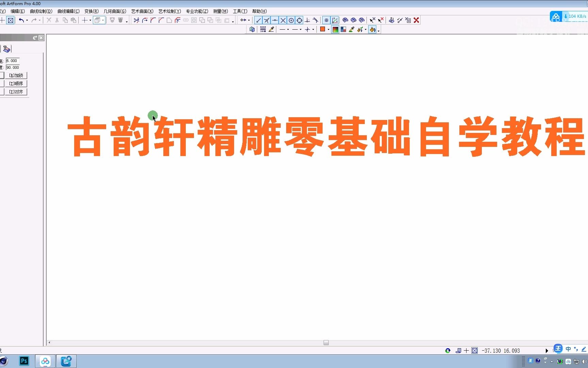Open the orange color swatch dropdown arrow

coord(328,30)
